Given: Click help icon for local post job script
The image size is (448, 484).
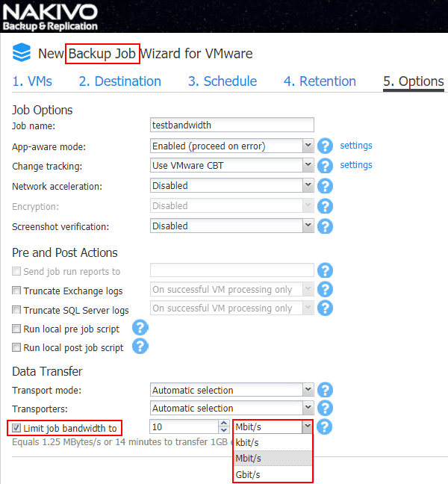Looking at the screenshot, I should [x=140, y=347].
